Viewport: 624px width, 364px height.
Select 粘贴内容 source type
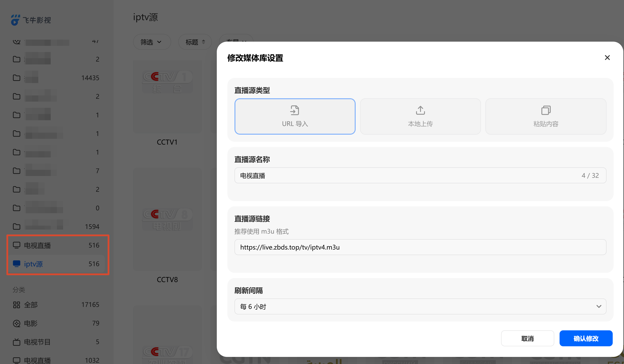pyautogui.click(x=546, y=116)
